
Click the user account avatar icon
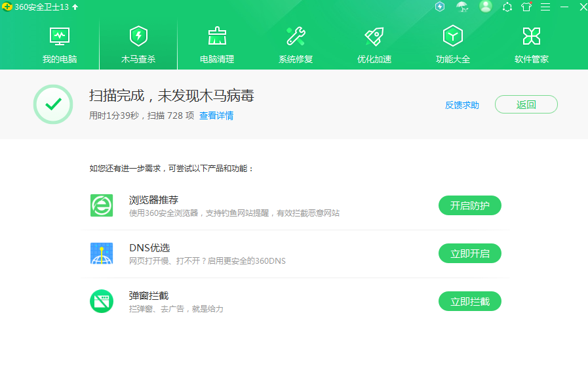[485, 7]
